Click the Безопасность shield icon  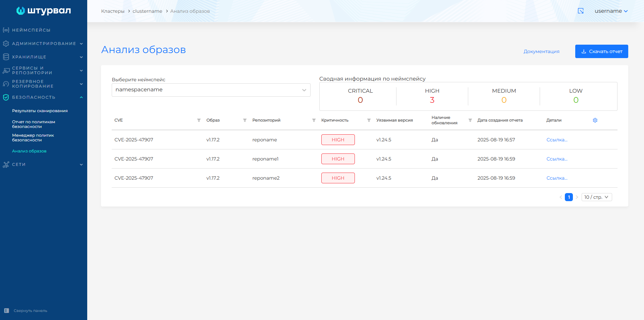[x=5, y=97]
